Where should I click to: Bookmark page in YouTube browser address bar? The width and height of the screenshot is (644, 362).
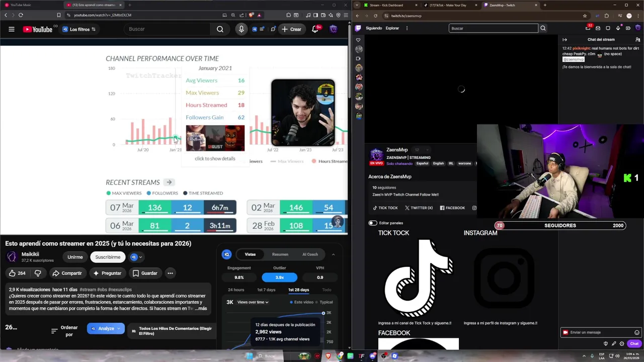pyautogui.click(x=59, y=15)
